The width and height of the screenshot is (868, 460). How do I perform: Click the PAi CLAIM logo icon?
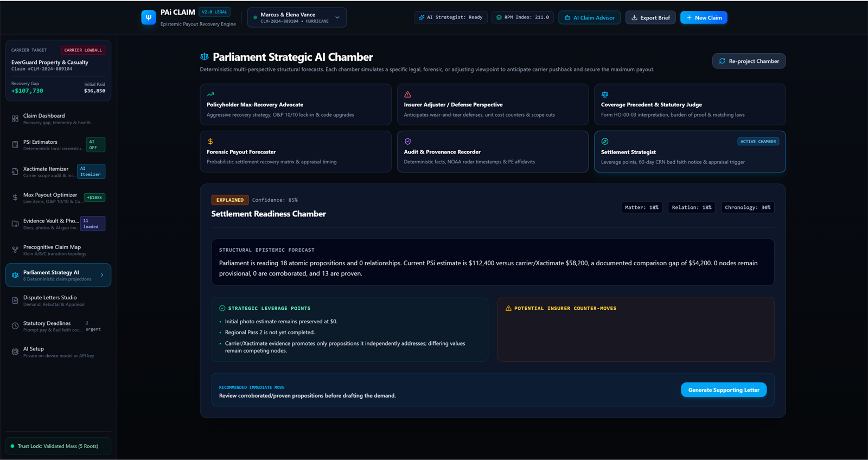click(148, 17)
